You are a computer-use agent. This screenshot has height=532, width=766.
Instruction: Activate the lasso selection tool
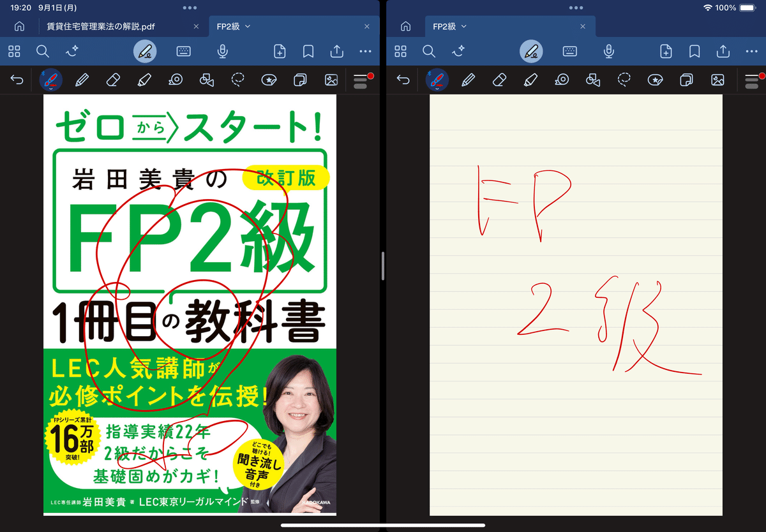click(237, 80)
